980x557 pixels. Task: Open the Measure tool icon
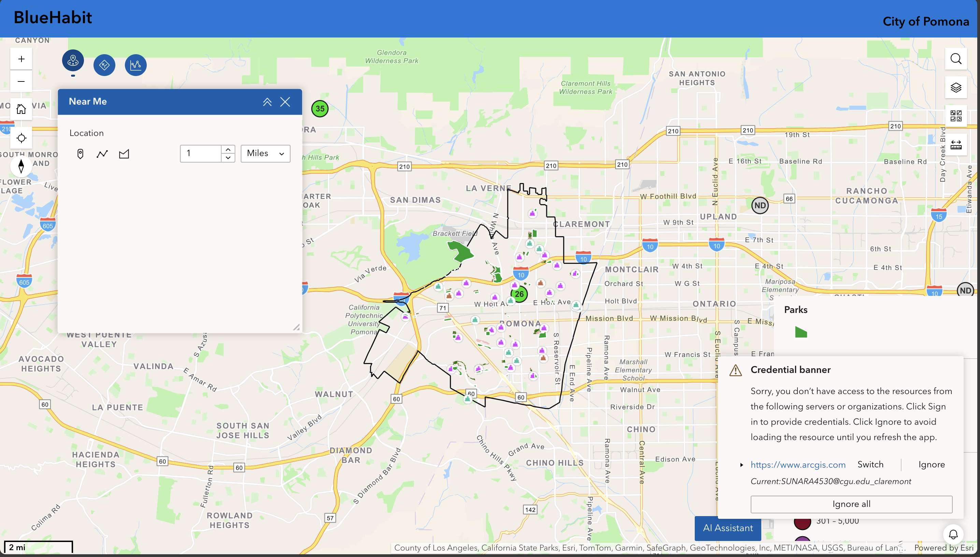956,145
